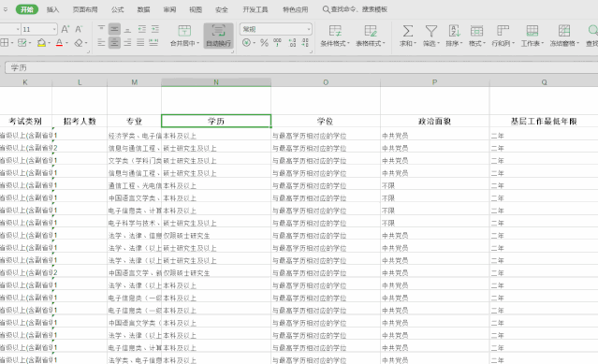Select column N header

[216, 82]
